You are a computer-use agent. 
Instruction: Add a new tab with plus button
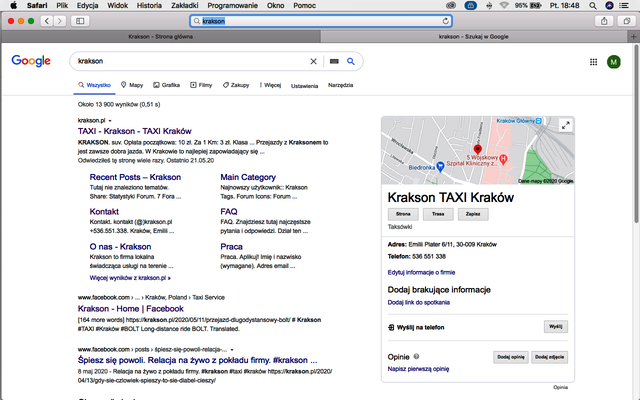coord(633,37)
